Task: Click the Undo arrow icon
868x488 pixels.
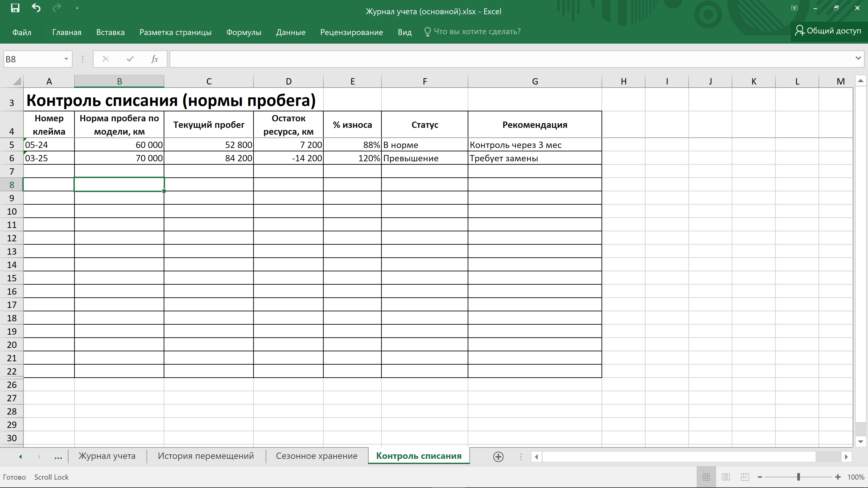Action: (x=36, y=8)
